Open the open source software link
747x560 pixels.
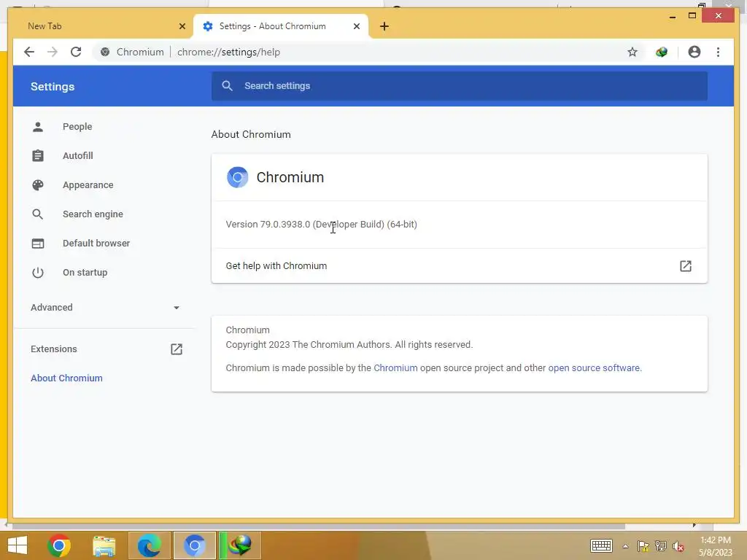[594, 368]
